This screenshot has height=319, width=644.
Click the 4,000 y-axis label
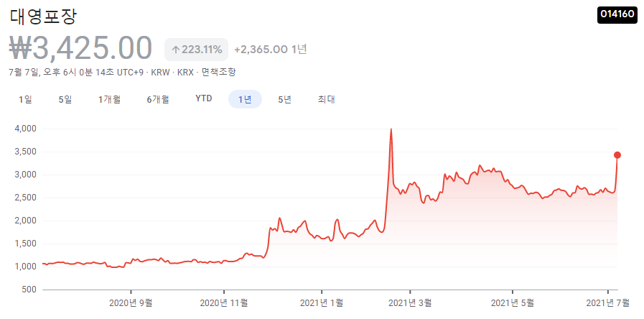pyautogui.click(x=26, y=129)
